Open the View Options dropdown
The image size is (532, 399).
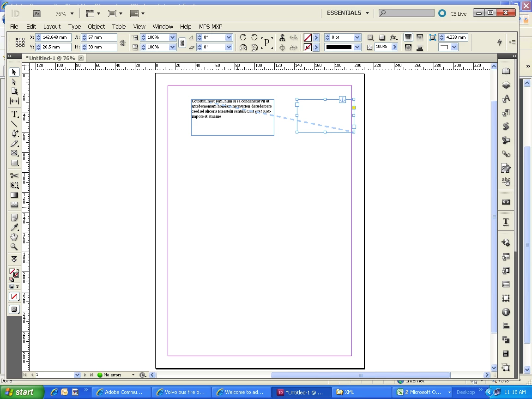pyautogui.click(x=93, y=13)
